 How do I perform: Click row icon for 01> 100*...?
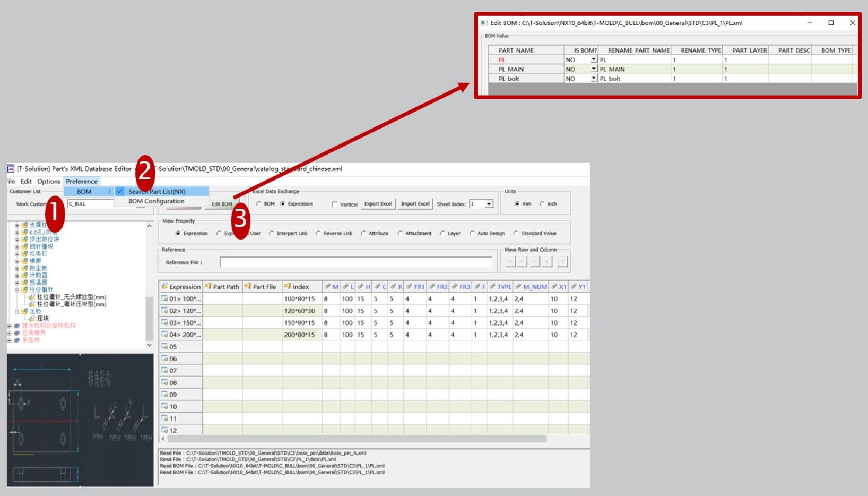(164, 298)
